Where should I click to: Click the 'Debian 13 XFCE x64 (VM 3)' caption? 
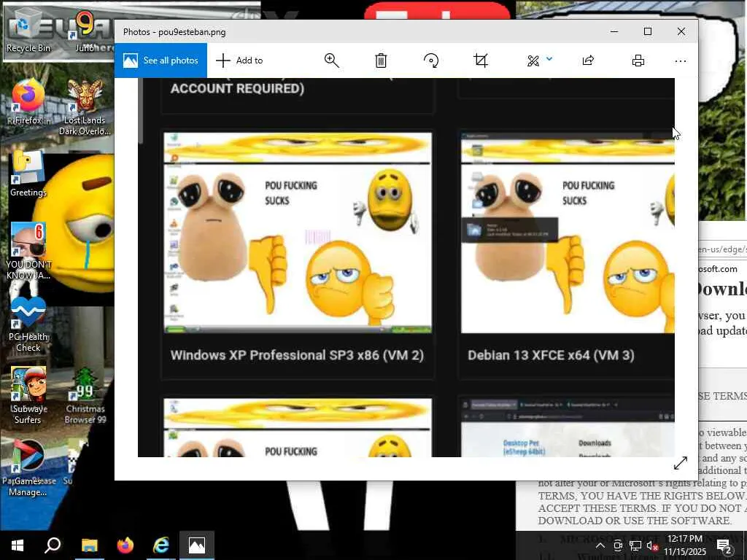(551, 355)
